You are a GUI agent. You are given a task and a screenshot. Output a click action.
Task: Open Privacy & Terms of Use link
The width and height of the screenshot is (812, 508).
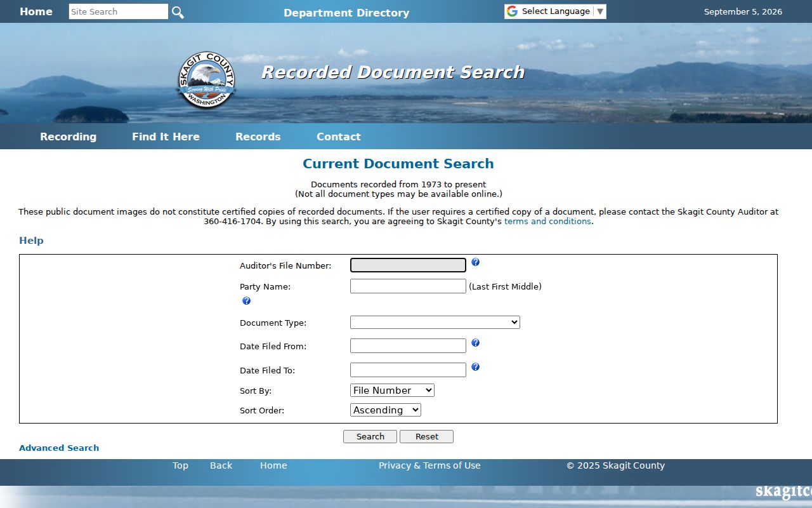click(429, 465)
